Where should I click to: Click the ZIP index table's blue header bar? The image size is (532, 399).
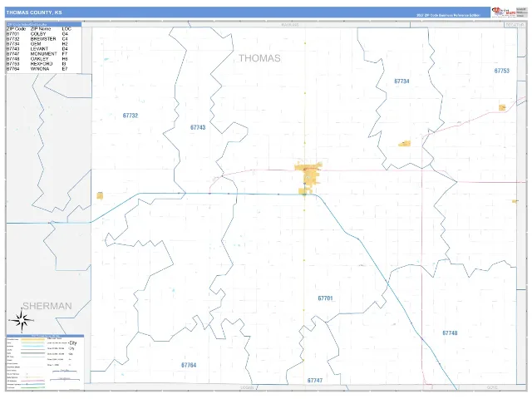click(44, 24)
